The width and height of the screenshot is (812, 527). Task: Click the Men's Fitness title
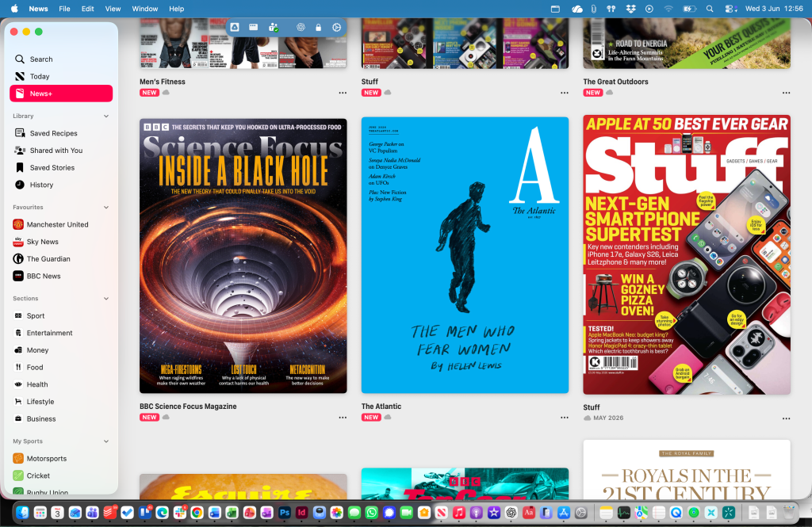[162, 82]
